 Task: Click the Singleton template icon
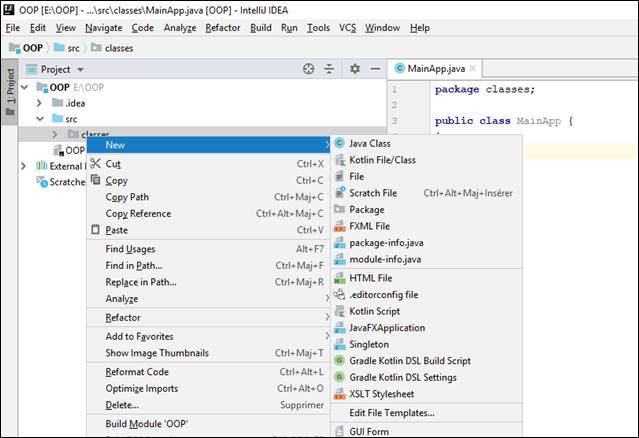(x=339, y=344)
